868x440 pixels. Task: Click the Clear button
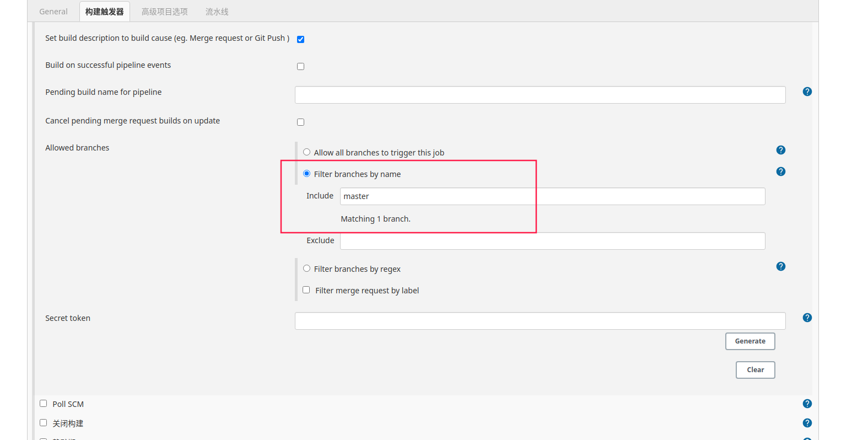(x=755, y=370)
